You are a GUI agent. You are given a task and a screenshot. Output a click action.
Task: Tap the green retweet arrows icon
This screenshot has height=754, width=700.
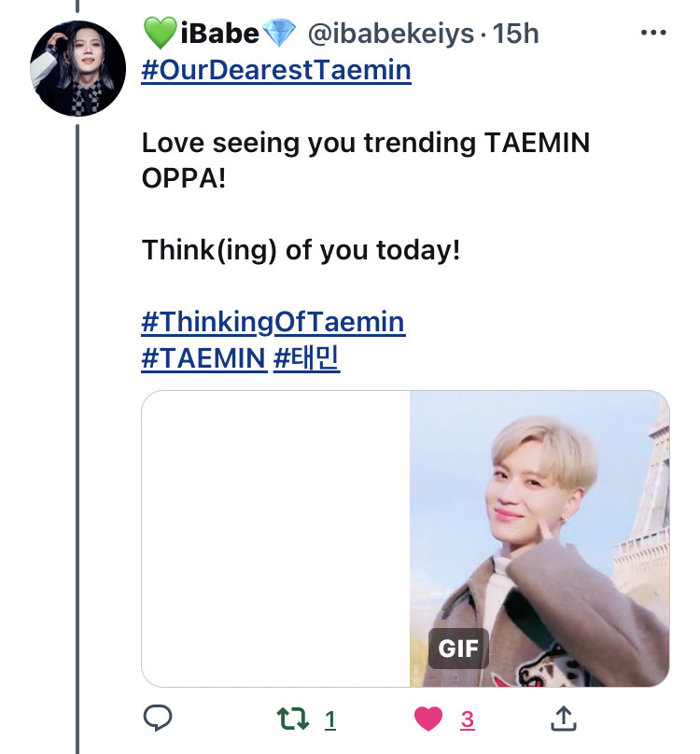[x=293, y=719]
